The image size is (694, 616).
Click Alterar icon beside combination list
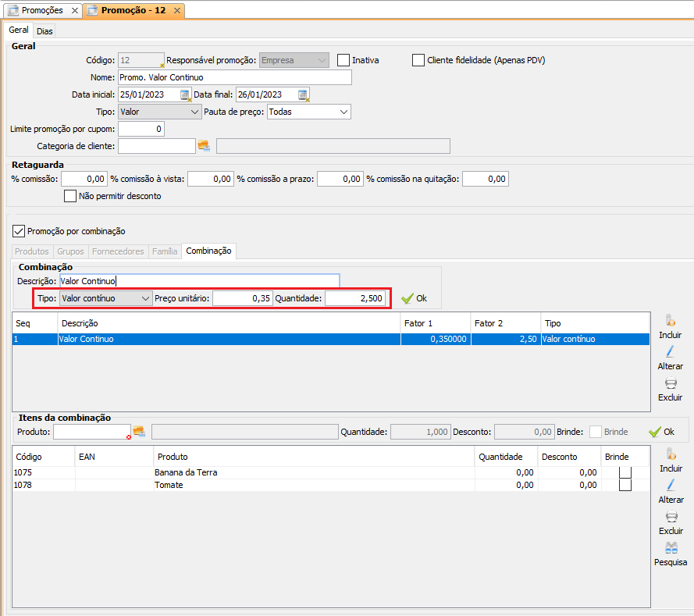670,352
